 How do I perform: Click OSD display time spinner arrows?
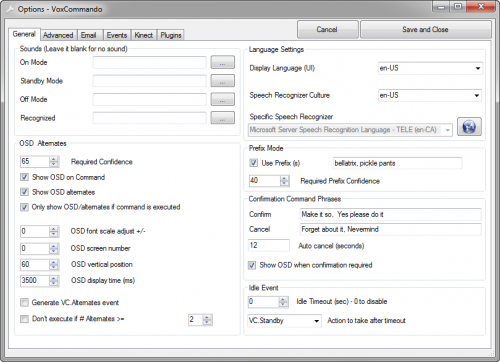tap(54, 281)
